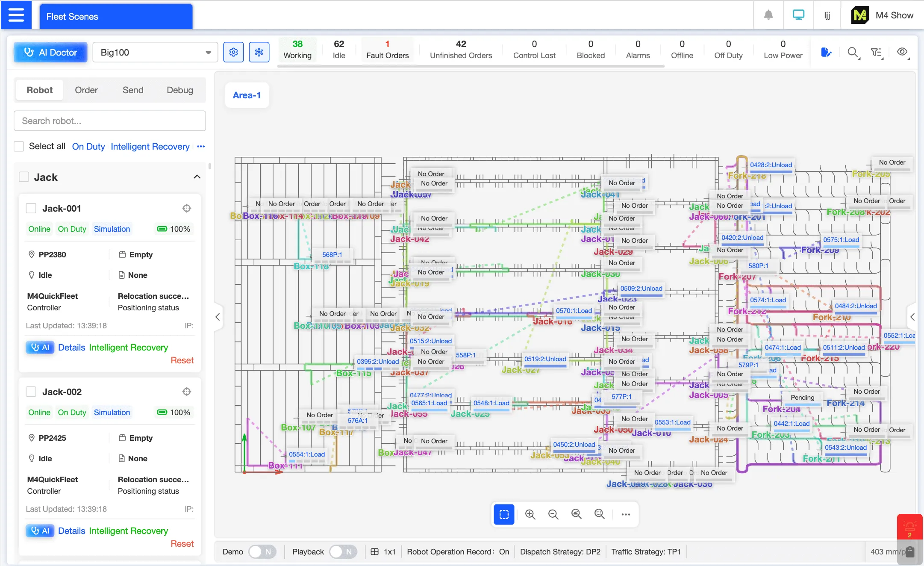Open the Big100 scene dropdown
Viewport: 924px width, 566px height.
click(156, 53)
